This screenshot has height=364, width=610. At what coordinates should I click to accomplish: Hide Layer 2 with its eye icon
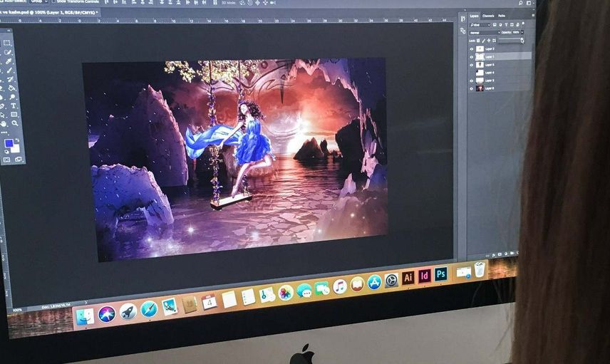pyautogui.click(x=472, y=49)
